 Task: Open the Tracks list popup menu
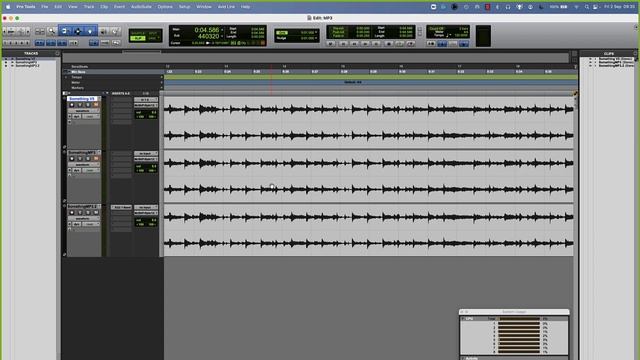[57, 53]
